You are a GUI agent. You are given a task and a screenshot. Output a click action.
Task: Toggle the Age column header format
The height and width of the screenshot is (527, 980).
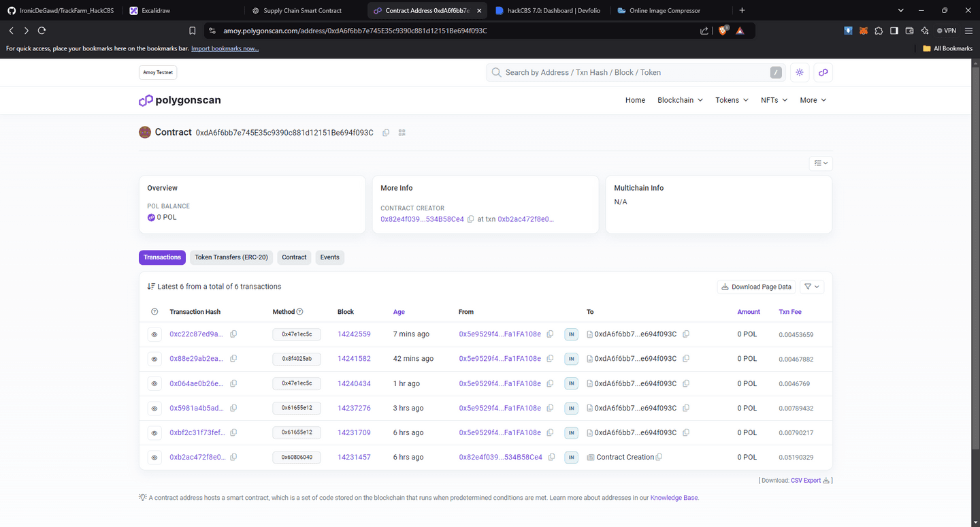(399, 312)
